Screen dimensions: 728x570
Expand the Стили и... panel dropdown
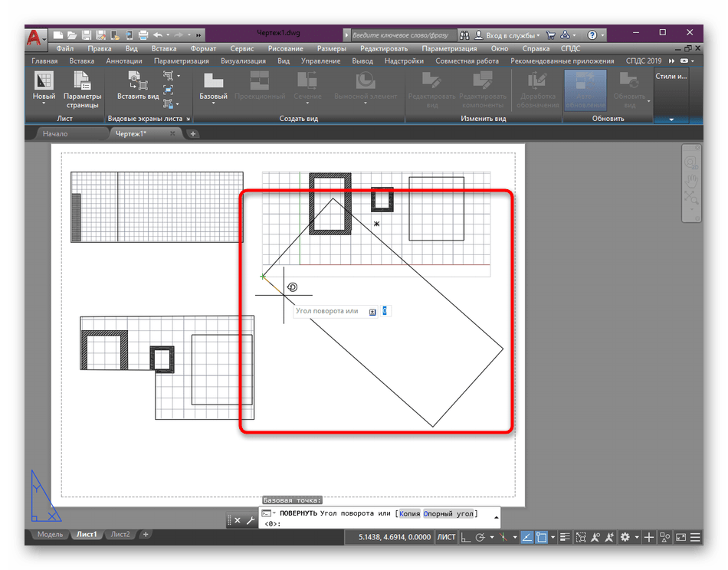[x=671, y=120]
